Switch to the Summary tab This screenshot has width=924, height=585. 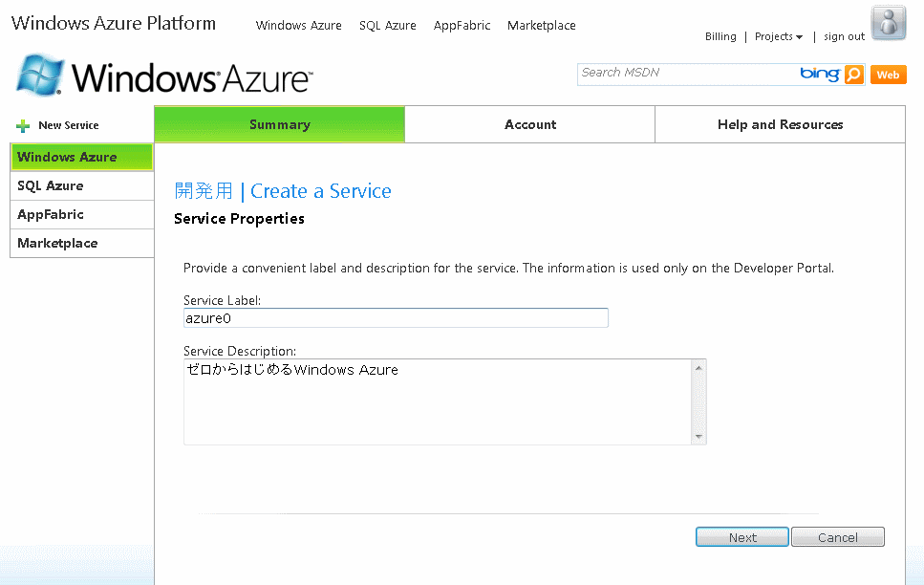click(x=279, y=124)
